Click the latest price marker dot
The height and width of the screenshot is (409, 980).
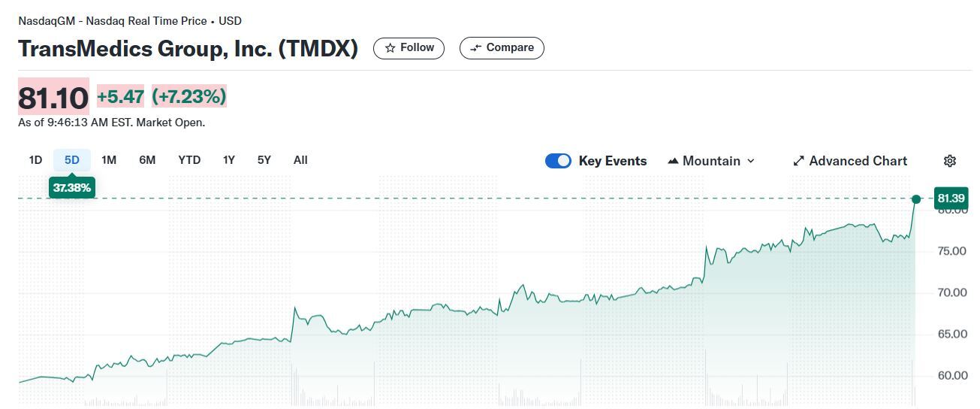click(x=916, y=199)
